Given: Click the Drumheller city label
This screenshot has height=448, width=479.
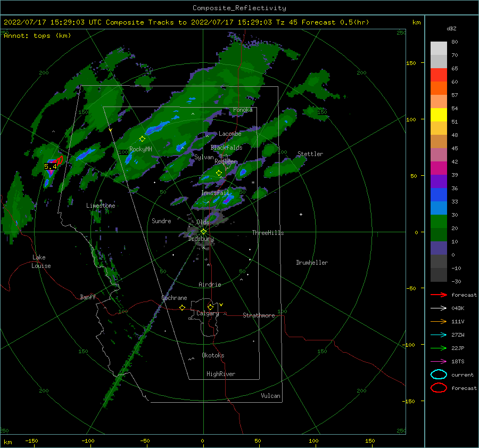Looking at the screenshot, I should (312, 263).
